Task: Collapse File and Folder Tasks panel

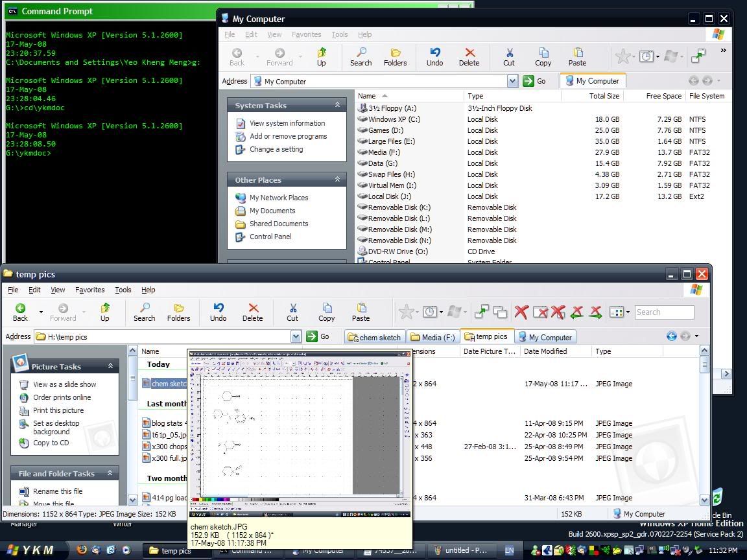Action: (x=110, y=473)
